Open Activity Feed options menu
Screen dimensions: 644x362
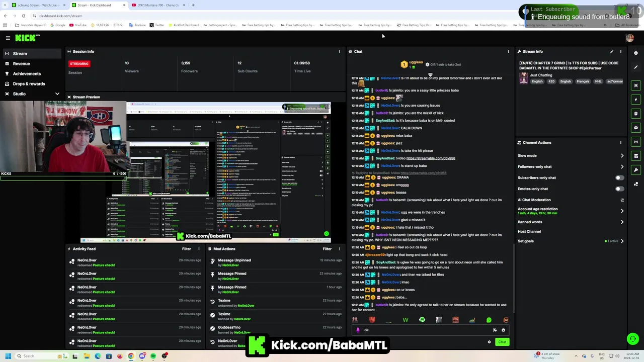(x=199, y=249)
